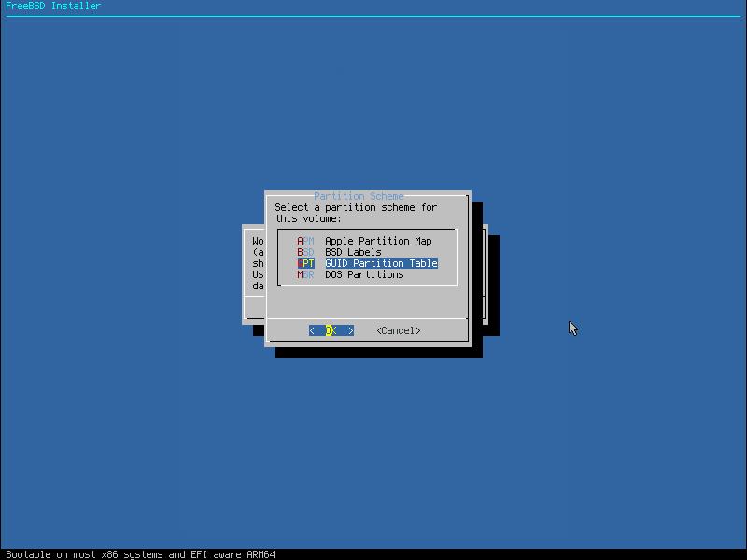Click the APM tag label
The image size is (747, 560).
point(305,241)
